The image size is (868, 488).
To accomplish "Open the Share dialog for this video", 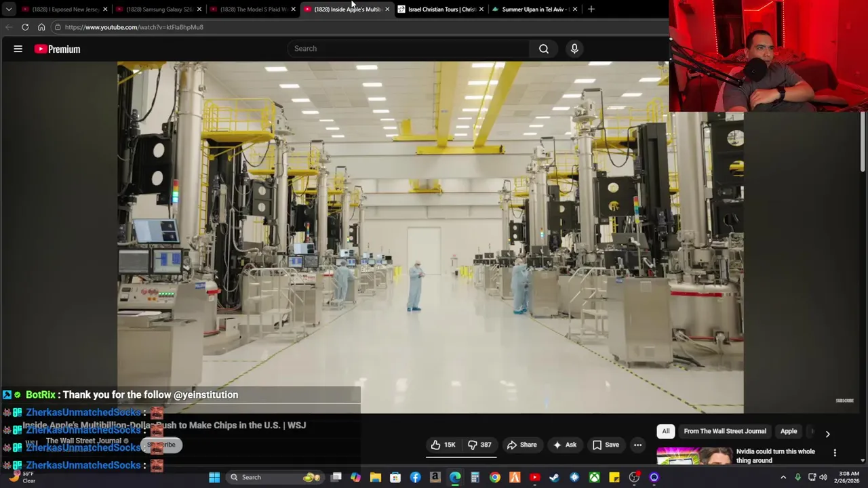I will pyautogui.click(x=521, y=445).
